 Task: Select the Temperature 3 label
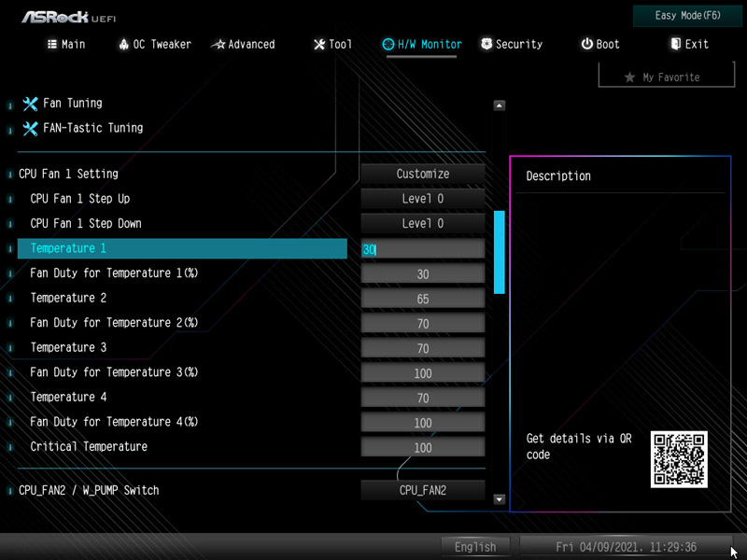click(x=68, y=347)
